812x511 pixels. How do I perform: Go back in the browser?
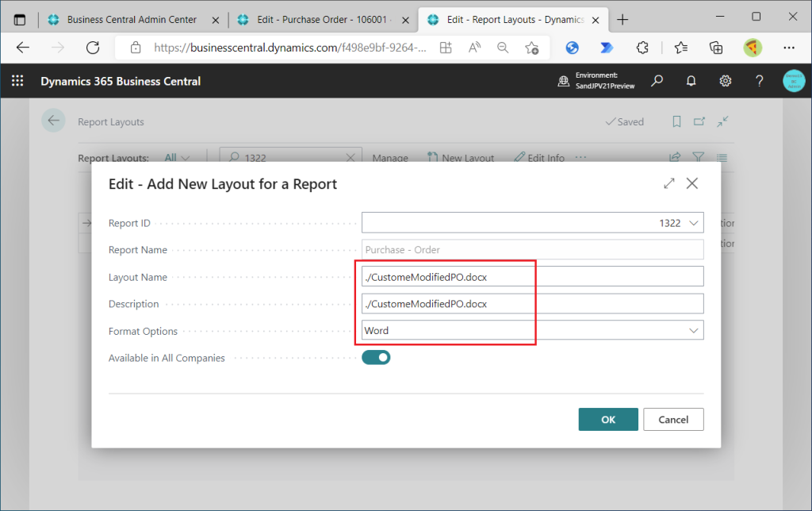tap(23, 48)
